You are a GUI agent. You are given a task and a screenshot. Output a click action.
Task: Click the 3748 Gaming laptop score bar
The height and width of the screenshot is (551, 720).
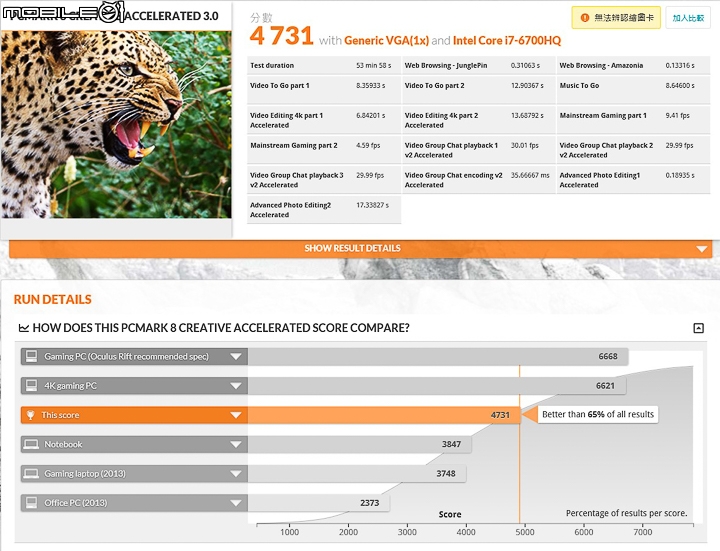click(x=357, y=474)
